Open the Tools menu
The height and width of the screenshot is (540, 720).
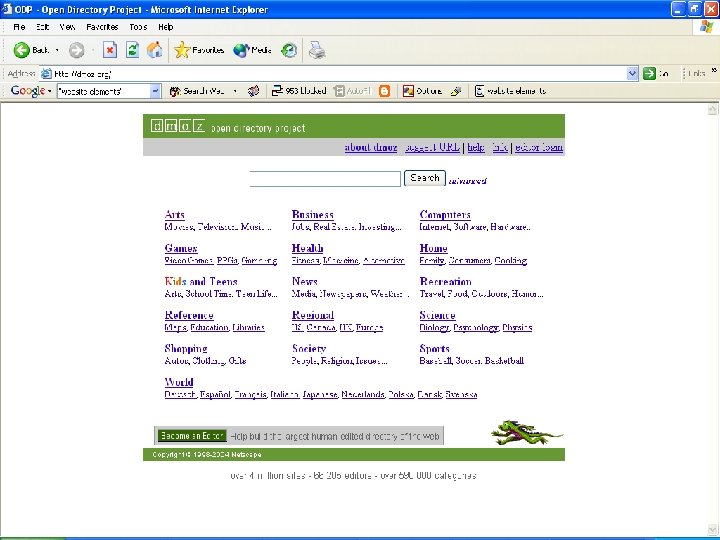[138, 27]
